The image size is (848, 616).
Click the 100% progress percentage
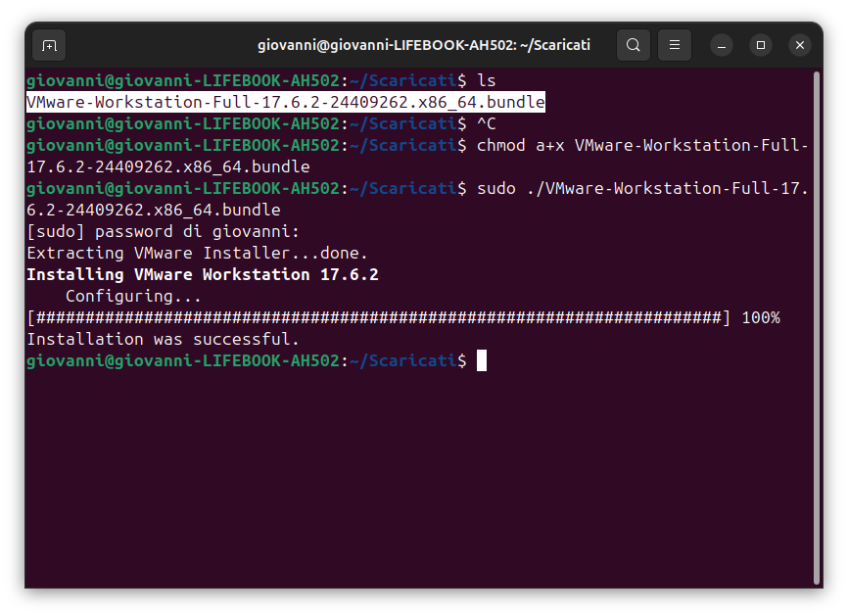[x=761, y=318]
